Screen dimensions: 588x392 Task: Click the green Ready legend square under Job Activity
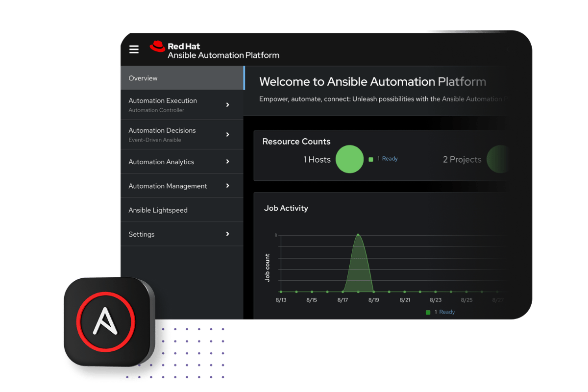pos(428,312)
